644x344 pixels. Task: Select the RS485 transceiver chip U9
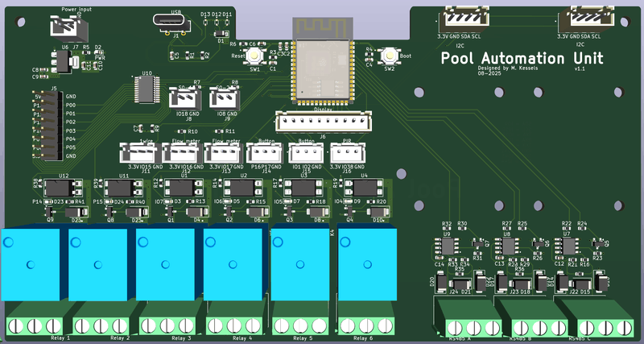coord(448,247)
